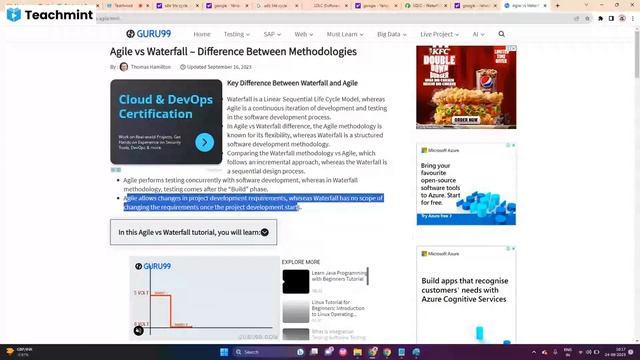
Task: Click the GURU99 logo in the header
Action: 149,34
